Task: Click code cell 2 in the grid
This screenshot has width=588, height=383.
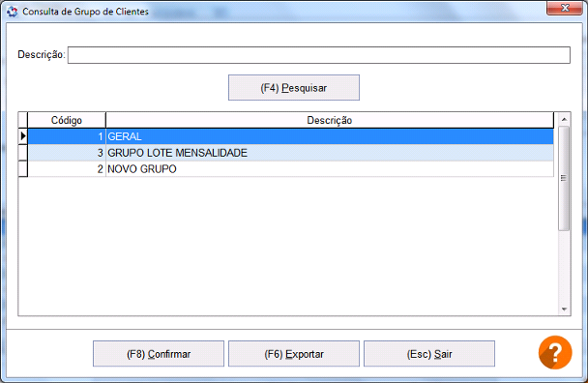Action: [x=67, y=169]
